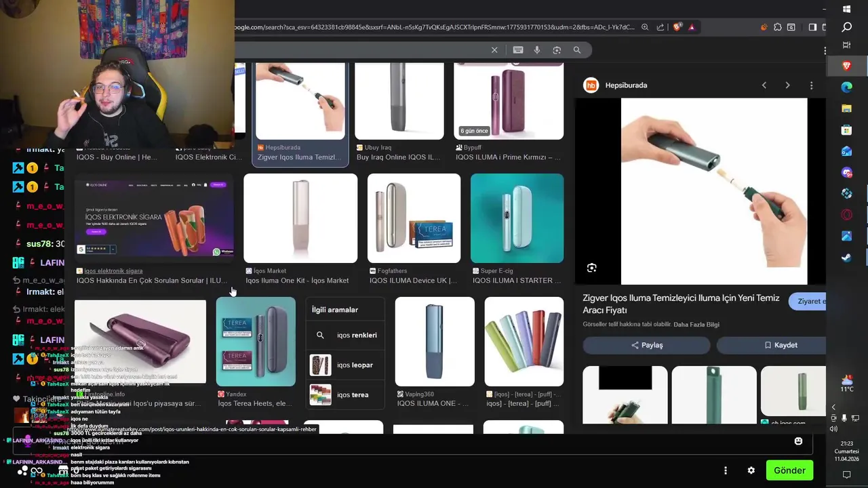The image size is (868, 488).
Task: Open emoji picker in chat input
Action: [798, 441]
